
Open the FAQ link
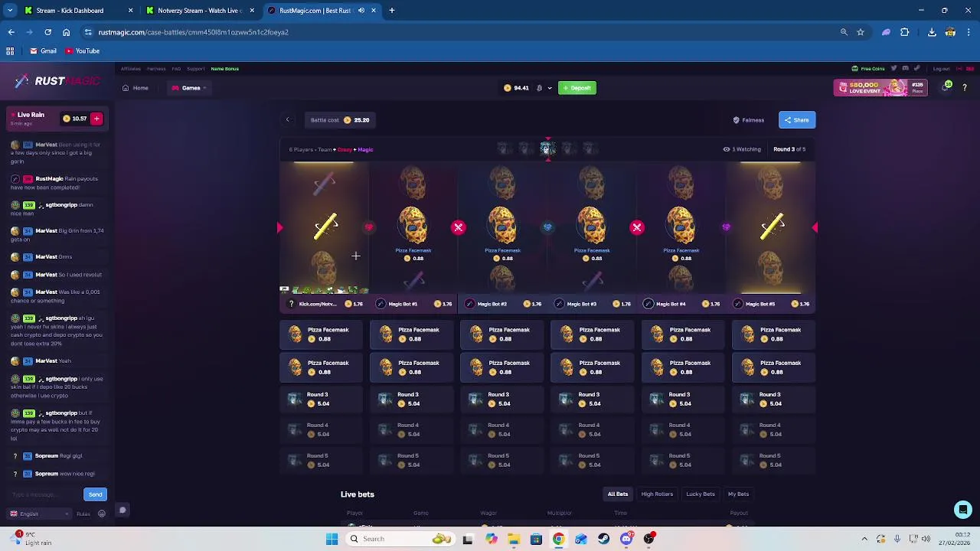pos(176,69)
